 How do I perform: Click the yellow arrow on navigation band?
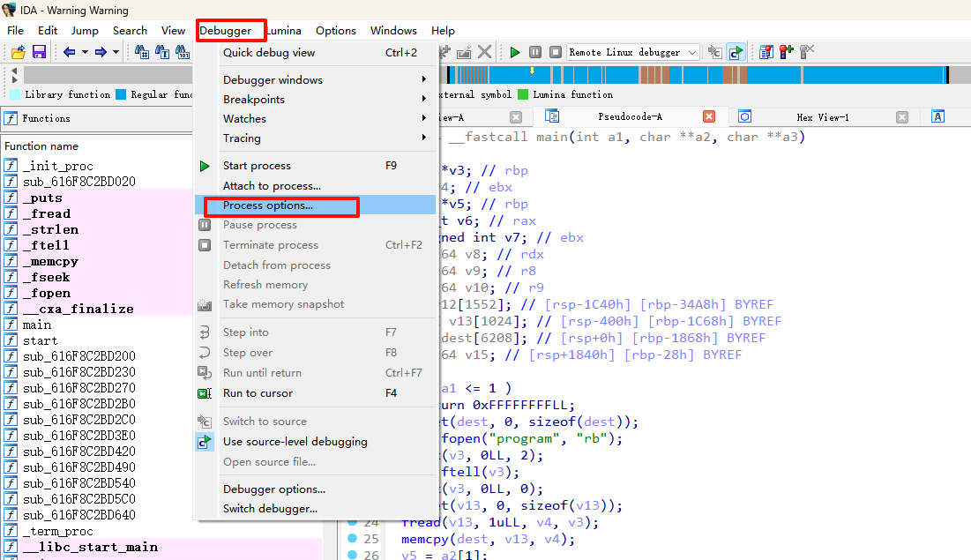pos(532,71)
